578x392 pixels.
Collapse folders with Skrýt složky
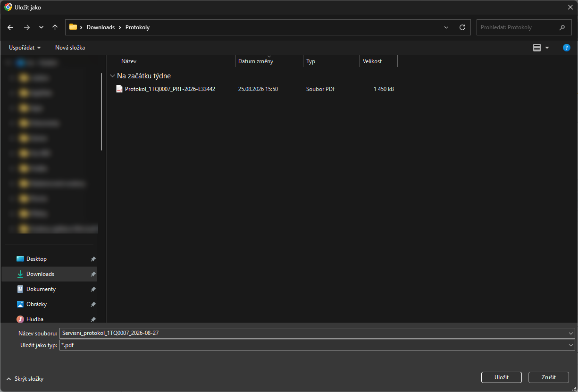coord(25,379)
